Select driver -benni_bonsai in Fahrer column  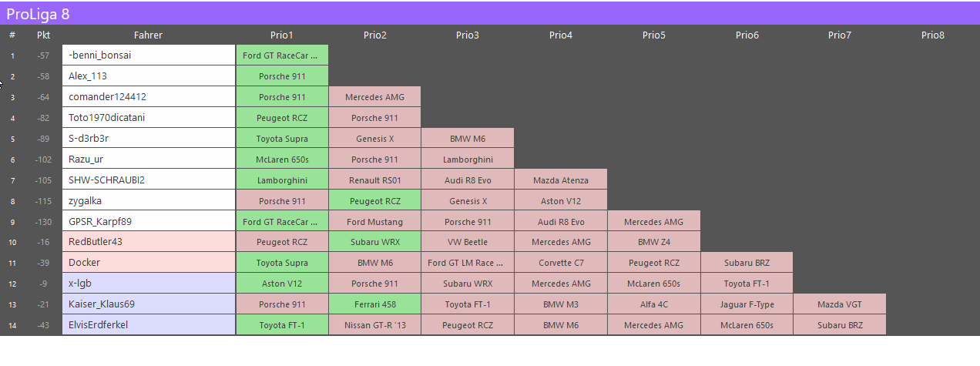pyautogui.click(x=148, y=55)
